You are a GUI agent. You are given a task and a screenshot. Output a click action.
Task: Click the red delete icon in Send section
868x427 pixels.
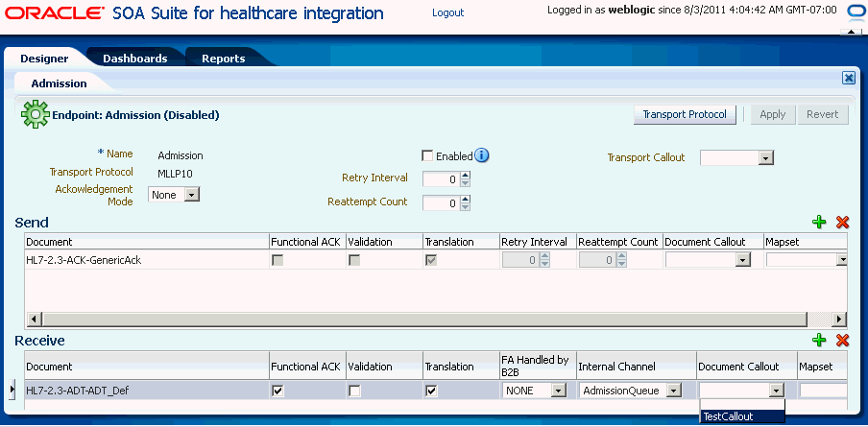(842, 223)
